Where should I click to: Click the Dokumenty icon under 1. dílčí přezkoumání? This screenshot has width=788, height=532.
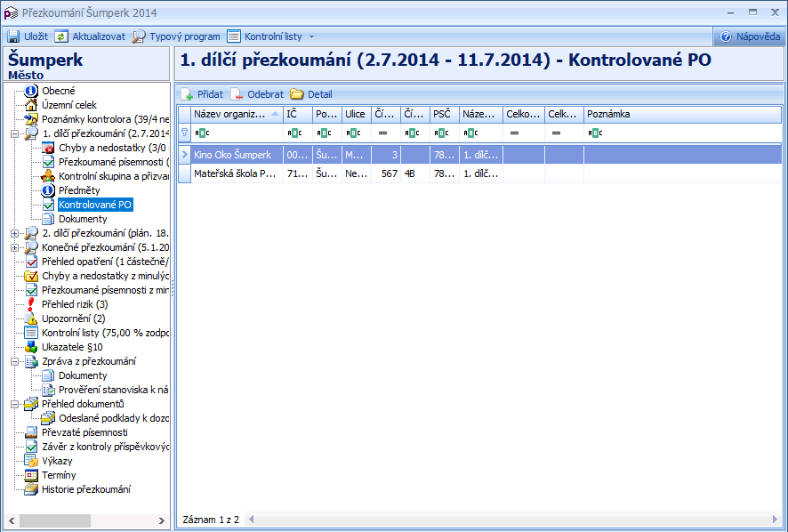coord(48,219)
